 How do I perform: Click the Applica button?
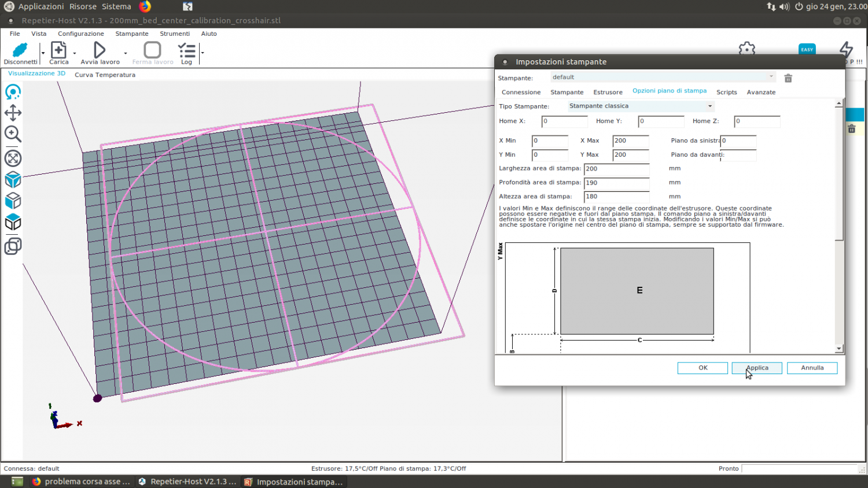point(757,368)
